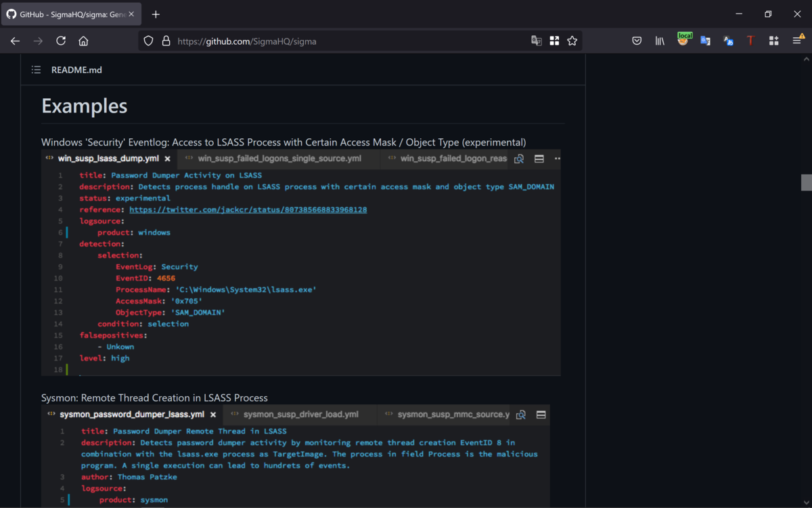Click the "status: experimental" code line
This screenshot has height=508, width=812.
click(x=125, y=198)
